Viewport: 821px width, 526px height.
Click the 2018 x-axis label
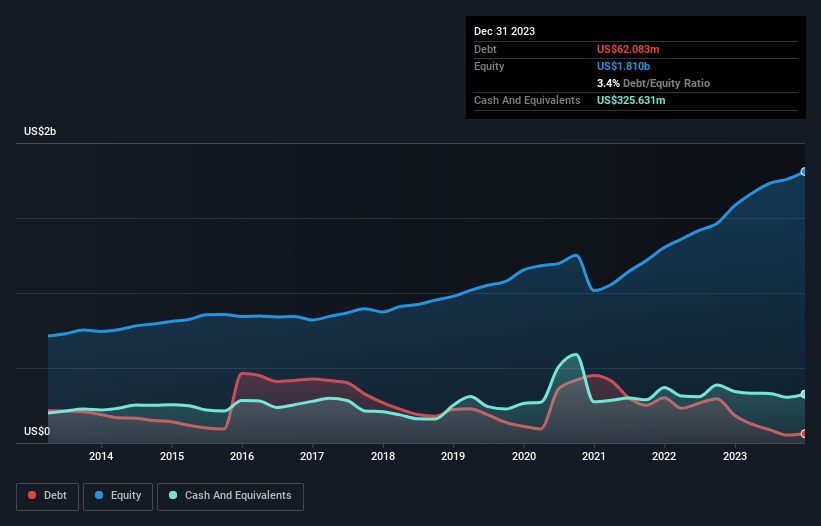[383, 456]
